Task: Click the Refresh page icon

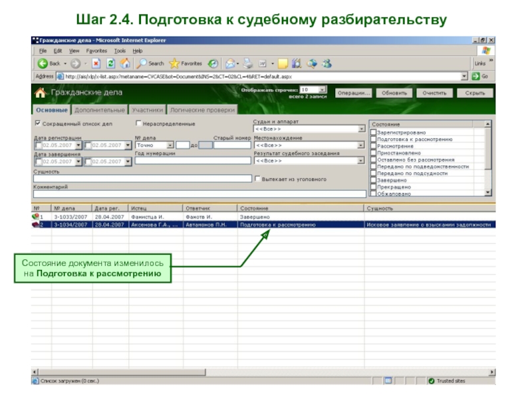Action: click(110, 64)
